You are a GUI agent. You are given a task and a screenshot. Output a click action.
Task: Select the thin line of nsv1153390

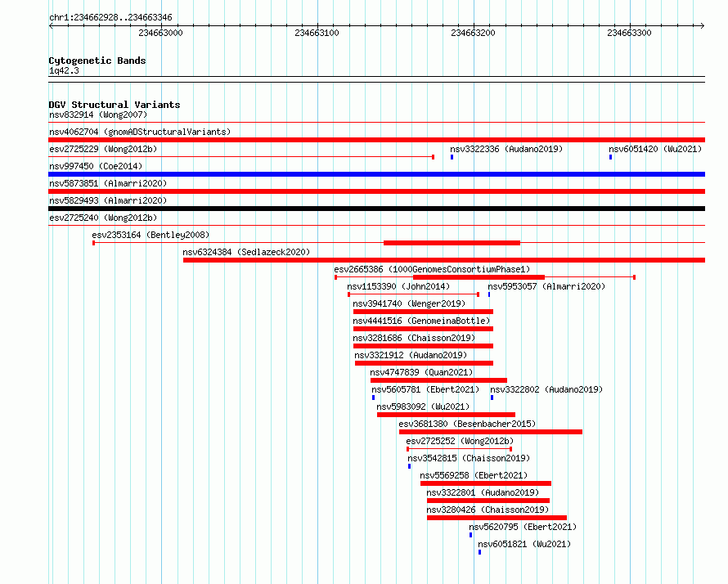[413, 294]
